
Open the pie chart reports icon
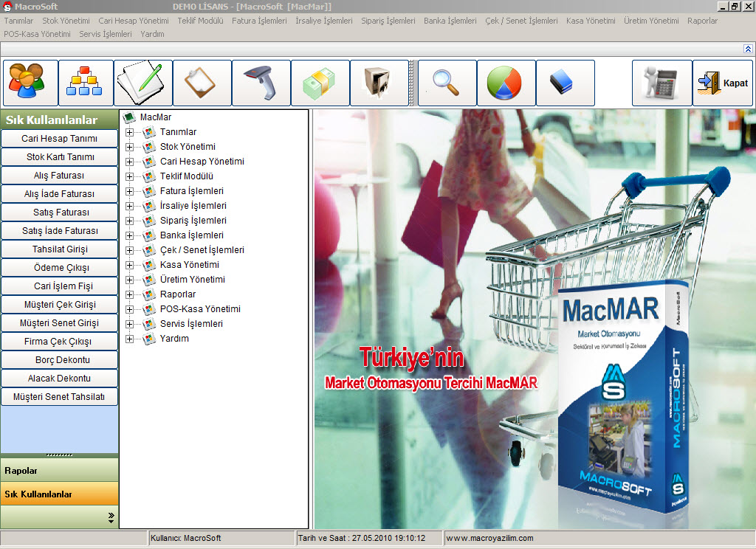click(506, 83)
